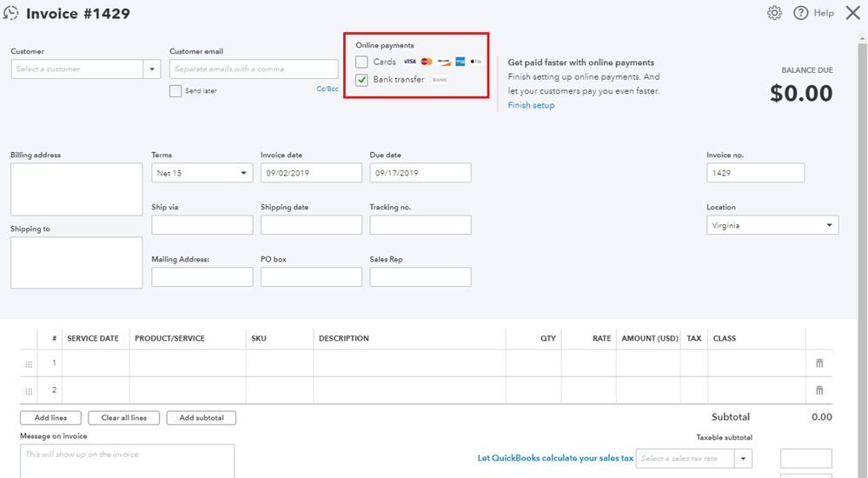Screen dimensions: 868x478
Task: Click the Visa card logo
Action: (409, 62)
